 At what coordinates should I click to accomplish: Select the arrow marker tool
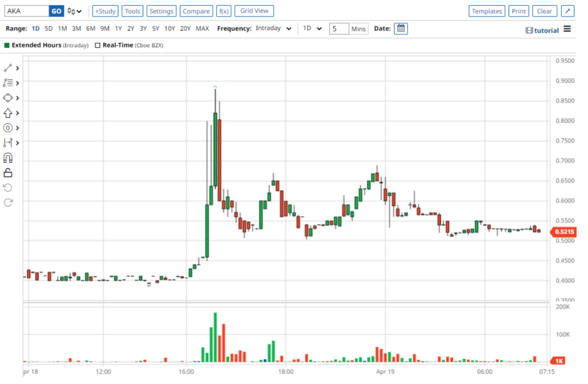coord(8,113)
